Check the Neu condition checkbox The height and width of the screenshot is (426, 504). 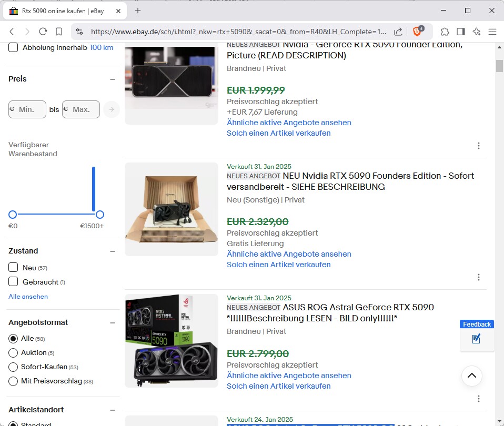(x=13, y=268)
